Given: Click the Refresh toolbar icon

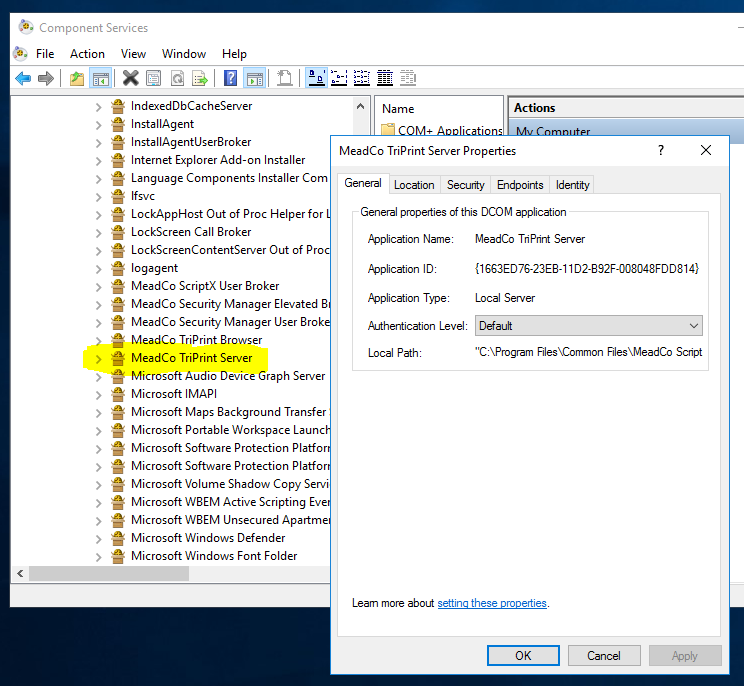Looking at the screenshot, I should tap(177, 78).
